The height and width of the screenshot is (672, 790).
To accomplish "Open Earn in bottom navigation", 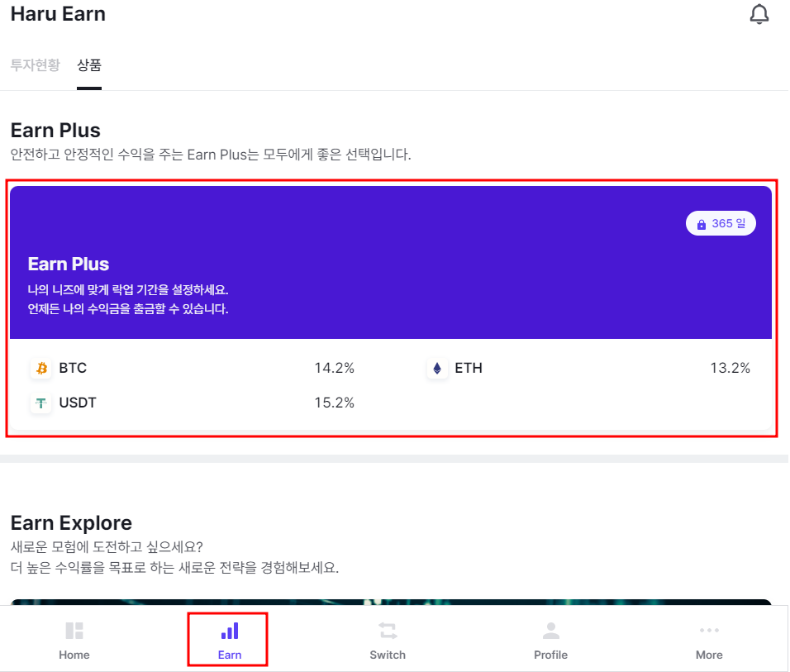I will tap(229, 641).
